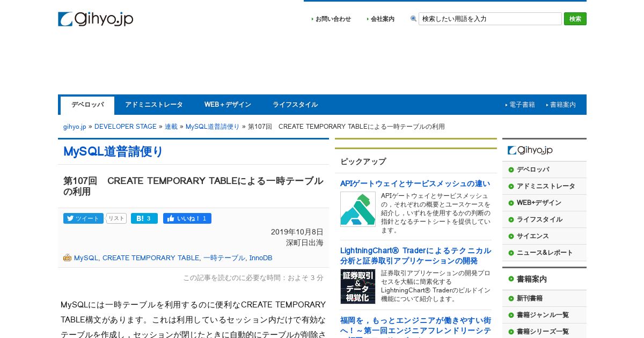Select the WEB＋デザイン tab

pyautogui.click(x=228, y=105)
